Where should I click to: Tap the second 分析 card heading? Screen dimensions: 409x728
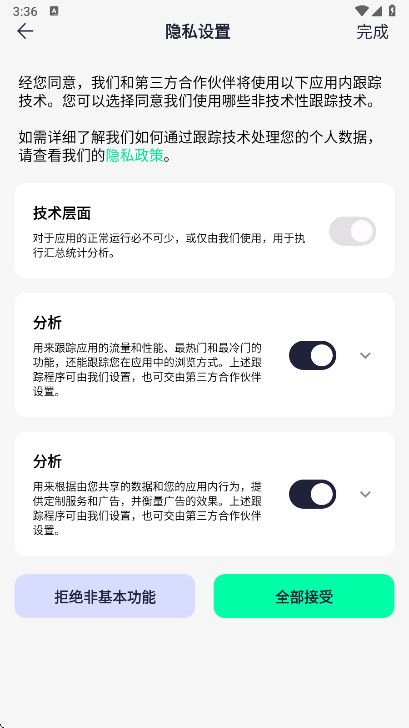(x=47, y=462)
